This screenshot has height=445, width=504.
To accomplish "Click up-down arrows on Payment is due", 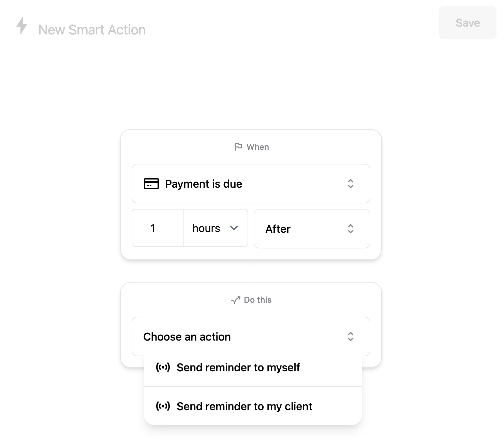I will click(351, 184).
